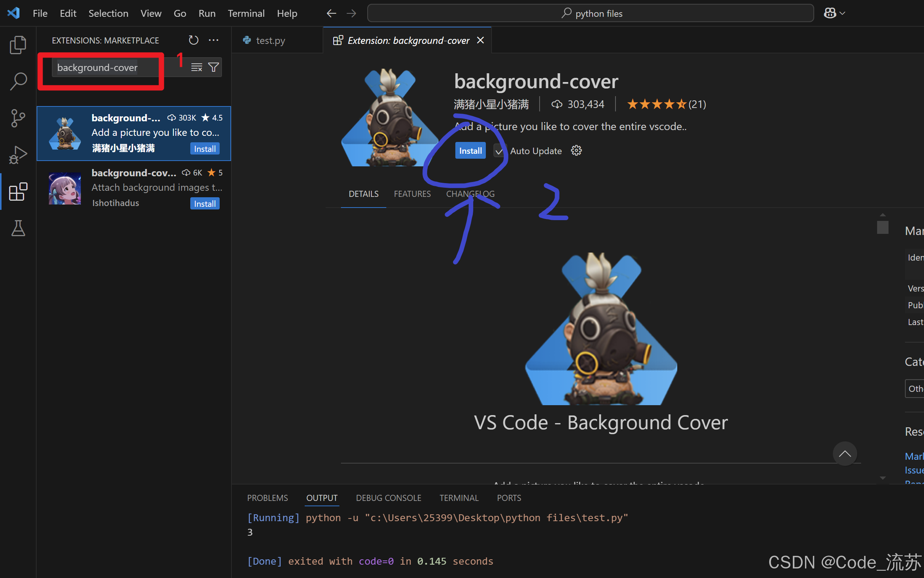Switch to the DEBUG CONSOLE tab

click(x=389, y=498)
